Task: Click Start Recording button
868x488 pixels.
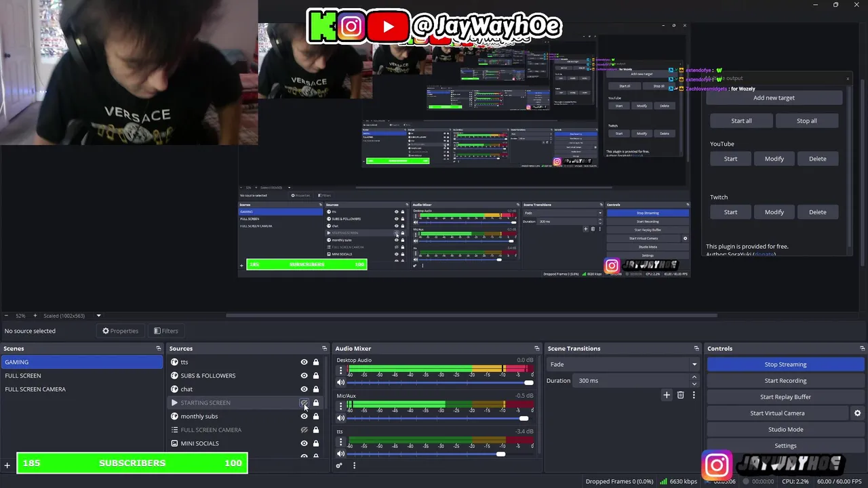Action: point(785,381)
